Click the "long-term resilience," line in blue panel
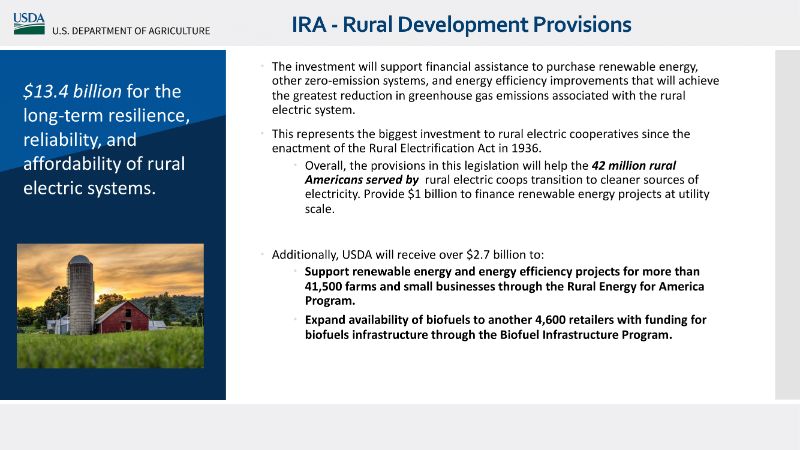 pos(105,115)
